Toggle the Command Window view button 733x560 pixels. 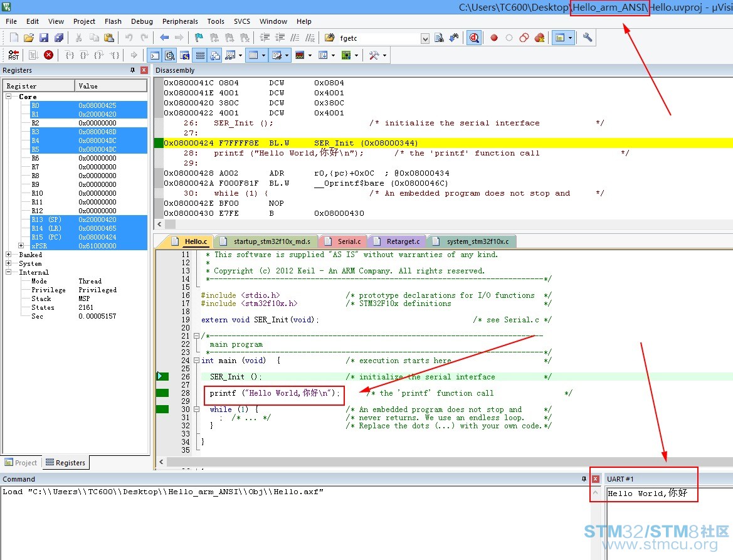click(x=154, y=55)
